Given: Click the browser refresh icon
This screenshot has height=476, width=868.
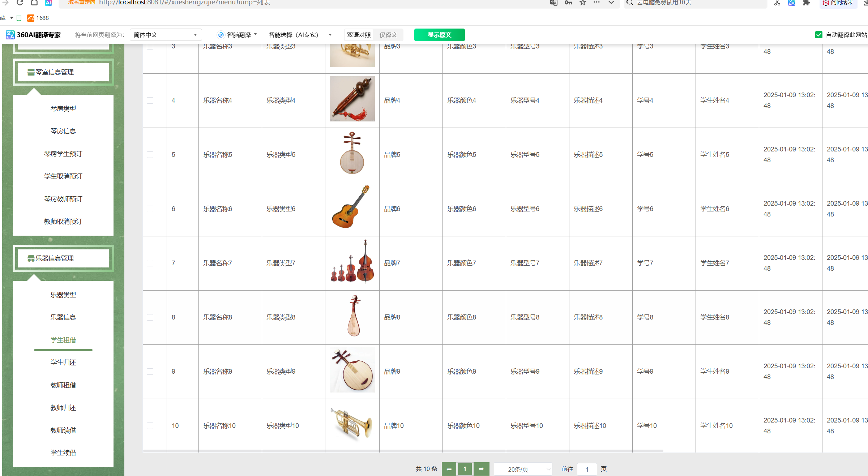Looking at the screenshot, I should 20,3.
